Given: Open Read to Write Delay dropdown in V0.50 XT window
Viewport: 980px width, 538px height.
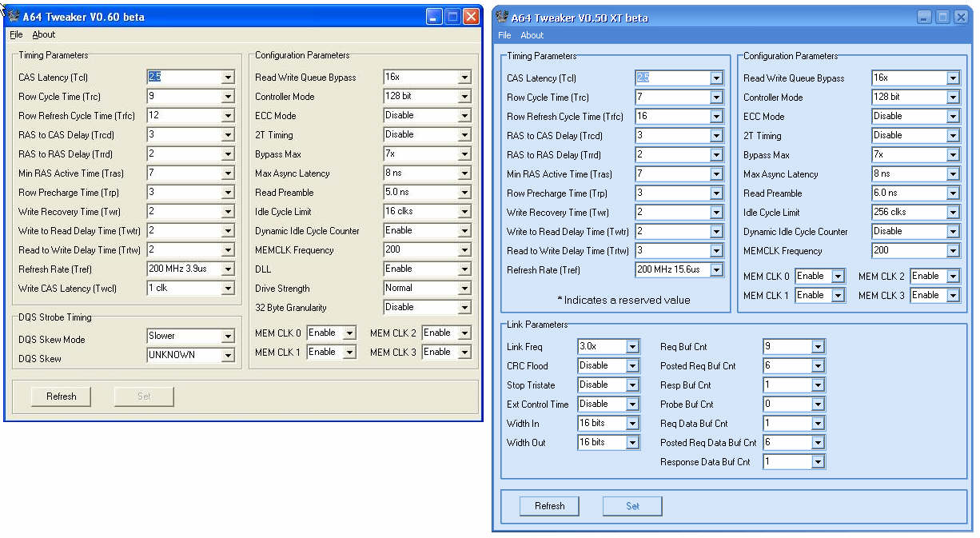Looking at the screenshot, I should point(716,251).
